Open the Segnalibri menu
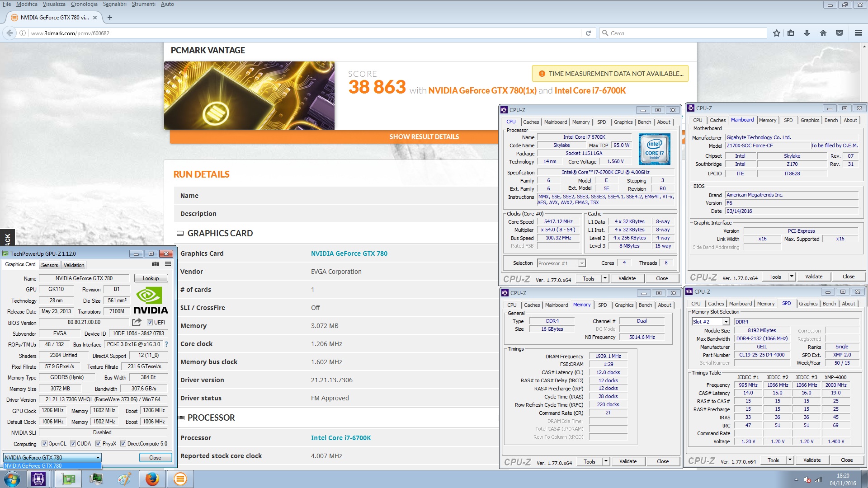The height and width of the screenshot is (488, 868). tap(115, 4)
